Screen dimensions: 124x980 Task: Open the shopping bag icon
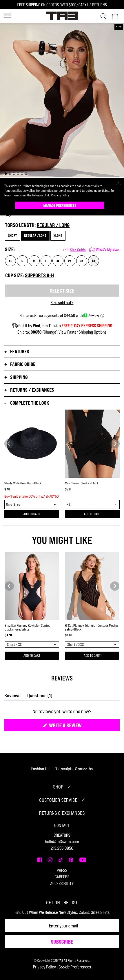click(x=115, y=16)
